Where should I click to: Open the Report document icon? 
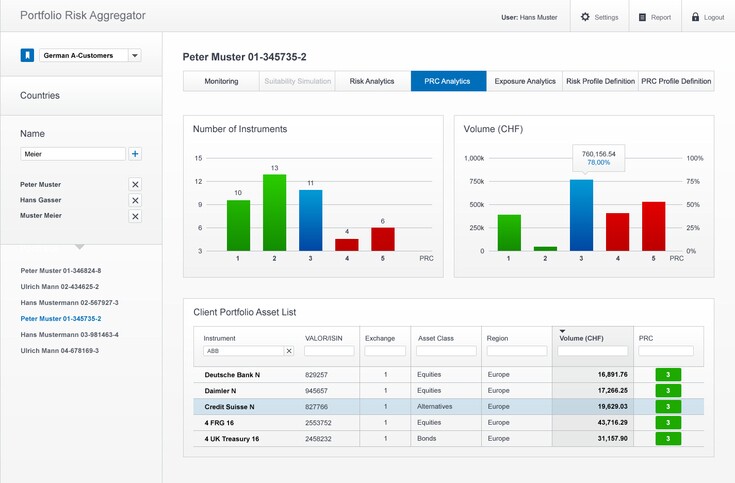tap(643, 17)
